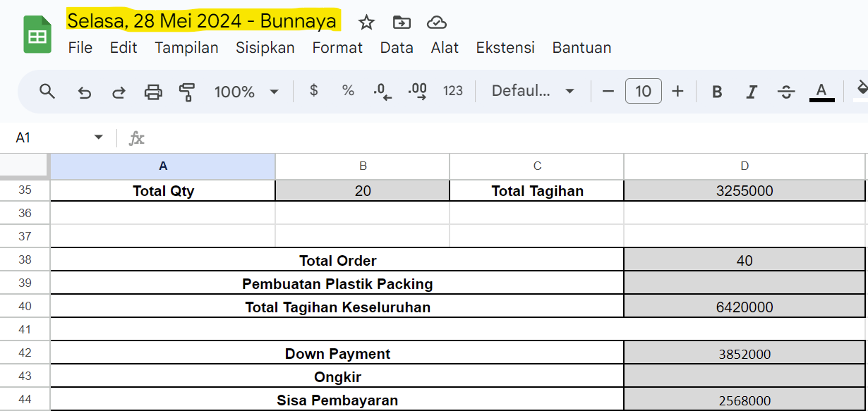Click the font size field showing 10

(x=643, y=91)
